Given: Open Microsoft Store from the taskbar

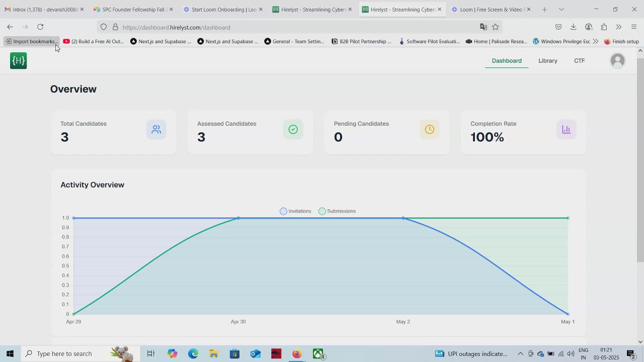Looking at the screenshot, I should (x=234, y=354).
